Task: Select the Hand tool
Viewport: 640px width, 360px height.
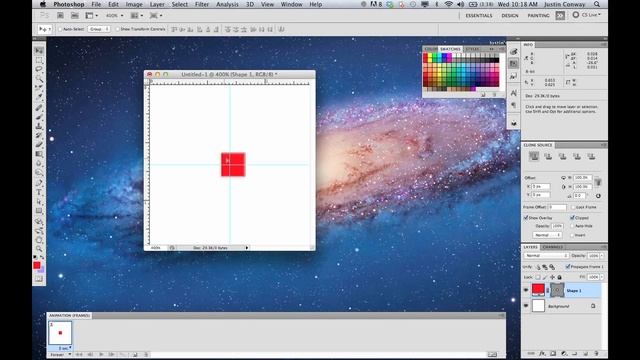Action: point(39,240)
